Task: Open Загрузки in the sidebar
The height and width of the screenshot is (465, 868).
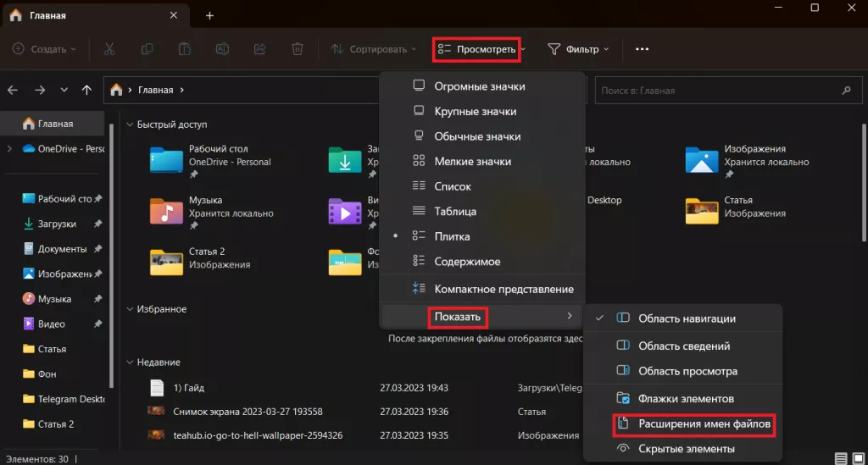Action: [57, 224]
